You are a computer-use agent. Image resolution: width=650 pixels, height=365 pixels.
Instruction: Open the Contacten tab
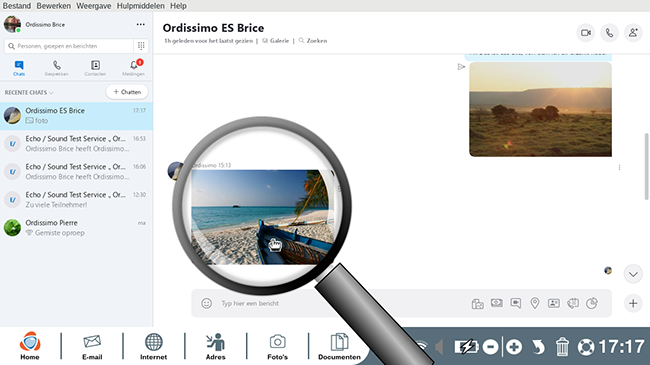(95, 68)
